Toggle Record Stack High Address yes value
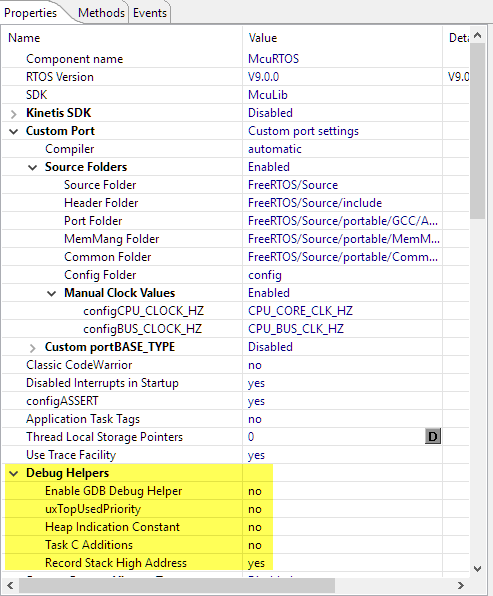Screen dimensions: 493x596 tap(256, 563)
